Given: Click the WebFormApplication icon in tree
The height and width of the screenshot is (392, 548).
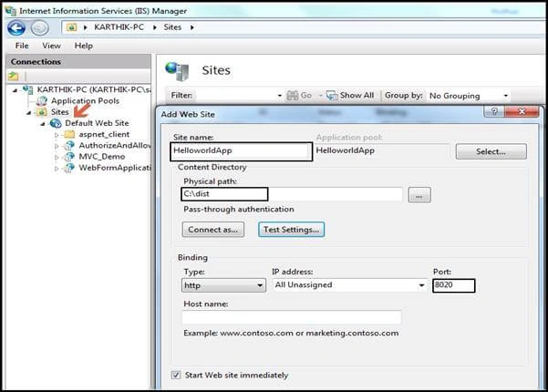Looking at the screenshot, I should pyautogui.click(x=69, y=168).
